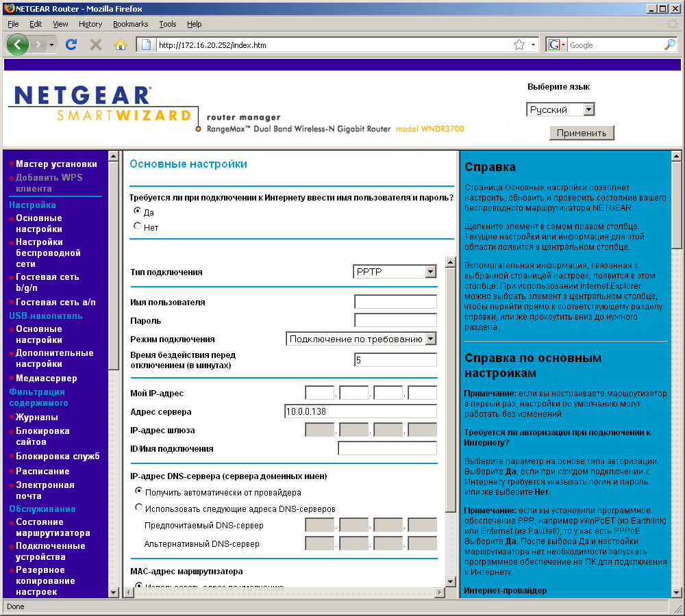Click the help panel scrollbar down arrow

(676, 593)
